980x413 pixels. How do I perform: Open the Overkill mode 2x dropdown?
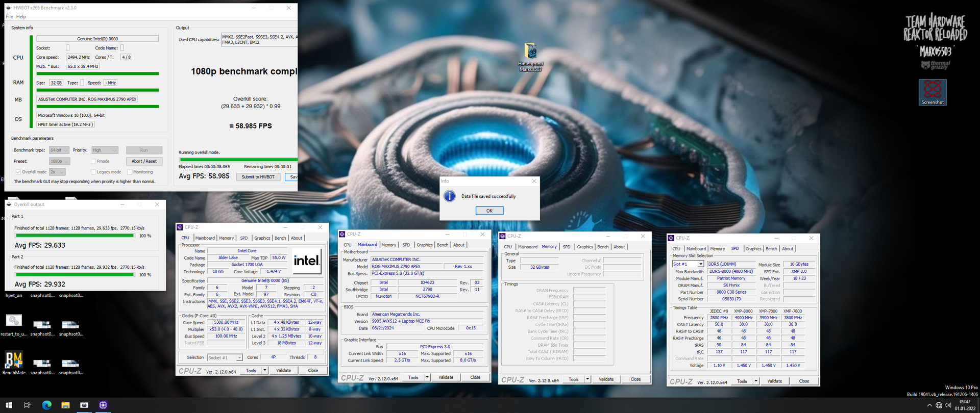(x=57, y=172)
